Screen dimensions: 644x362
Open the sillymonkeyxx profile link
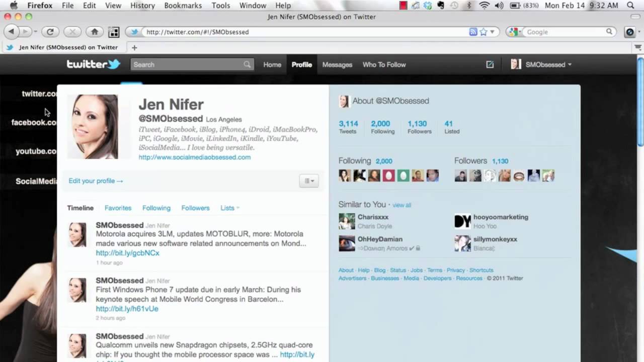coord(495,239)
